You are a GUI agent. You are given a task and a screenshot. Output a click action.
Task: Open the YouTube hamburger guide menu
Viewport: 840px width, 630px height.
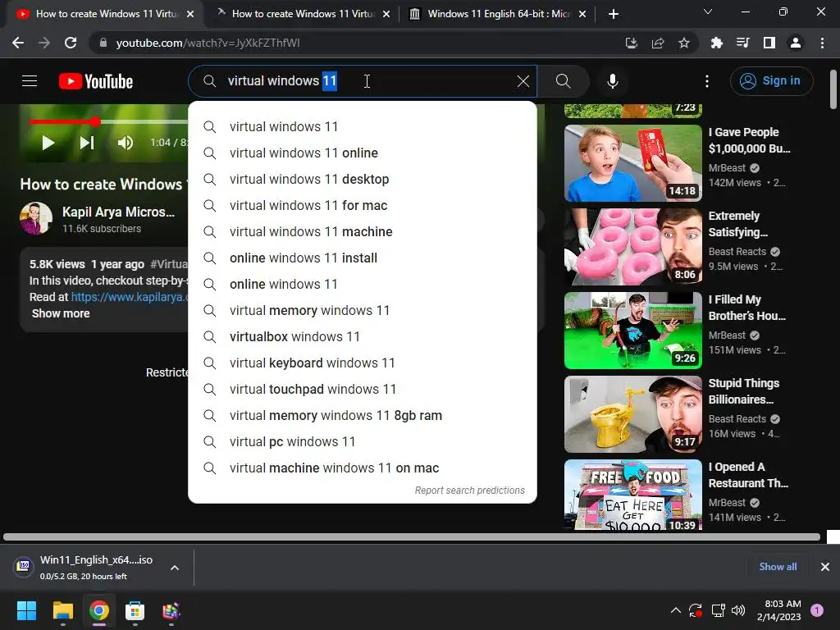(30, 81)
